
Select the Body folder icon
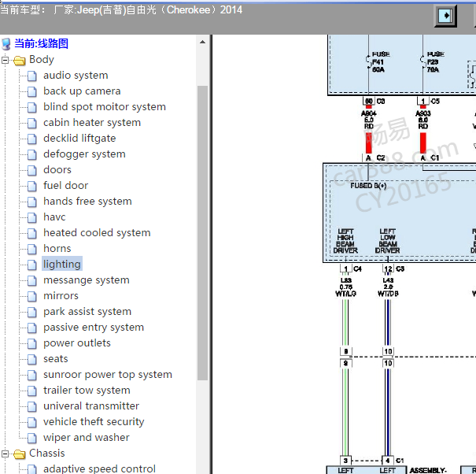[20, 61]
